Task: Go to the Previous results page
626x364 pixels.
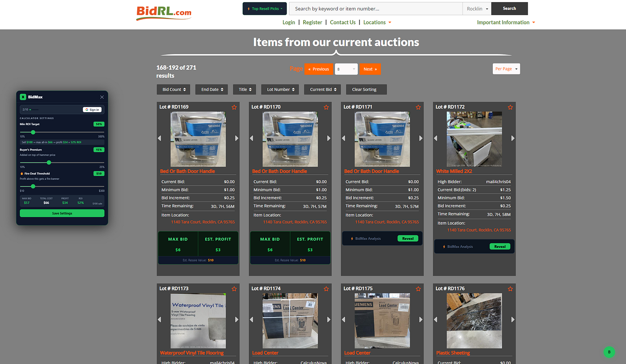Action: tap(319, 69)
